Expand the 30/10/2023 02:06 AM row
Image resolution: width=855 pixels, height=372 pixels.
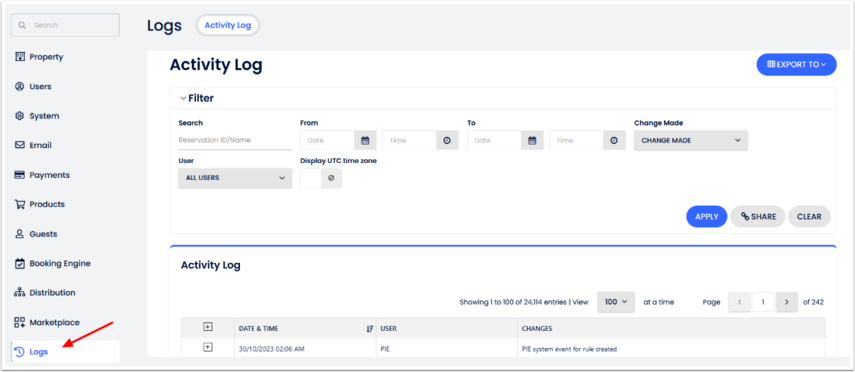pyautogui.click(x=207, y=347)
